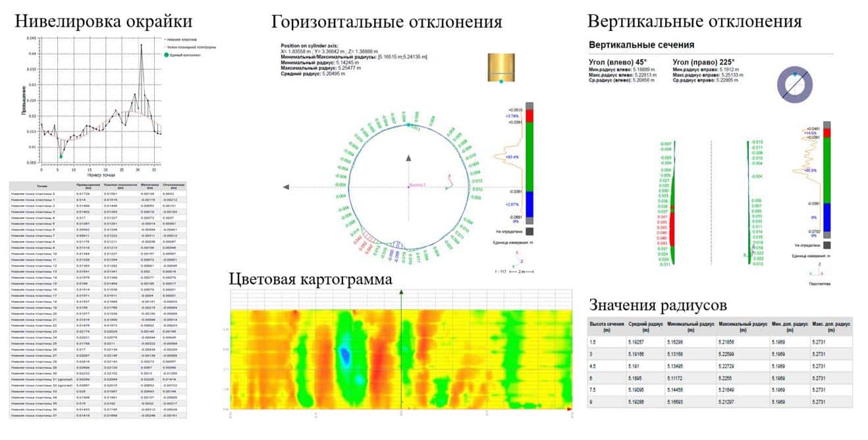This screenshot has height=440, width=868.
Task: Select the green minimum point on leveling graph
Action: click(61, 156)
